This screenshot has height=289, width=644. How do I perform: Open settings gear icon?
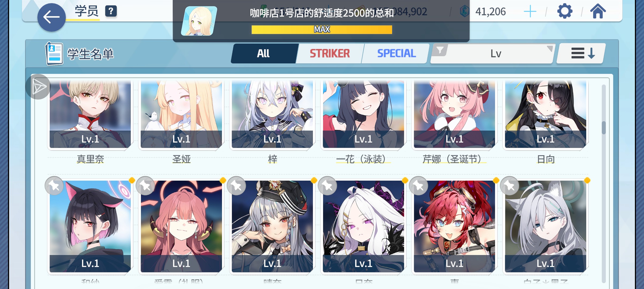[565, 12]
